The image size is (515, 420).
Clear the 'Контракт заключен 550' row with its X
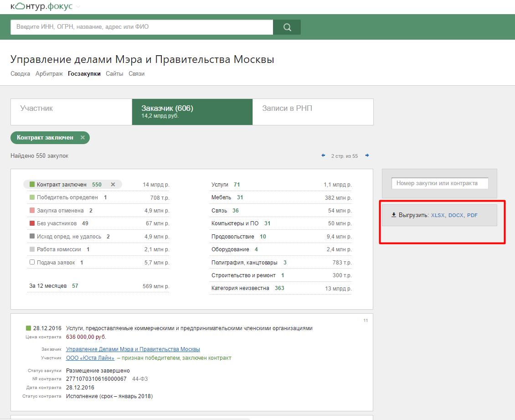113,185
